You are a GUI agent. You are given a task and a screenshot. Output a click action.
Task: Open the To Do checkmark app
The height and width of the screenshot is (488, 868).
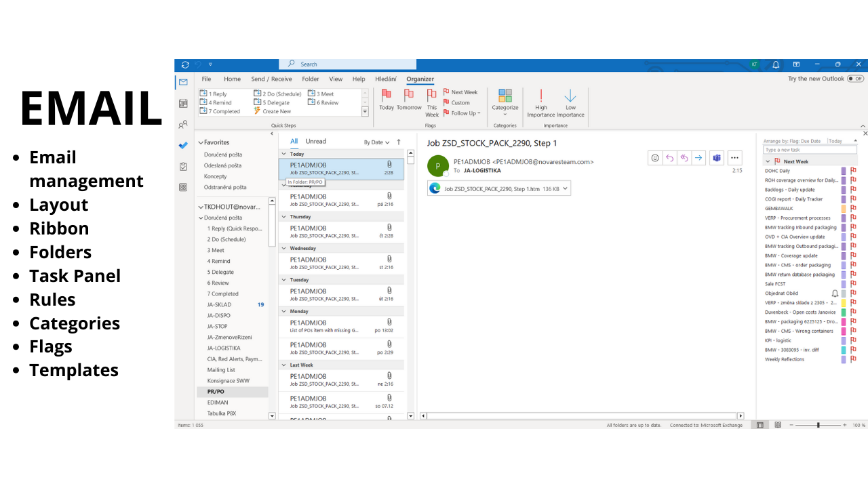(183, 145)
